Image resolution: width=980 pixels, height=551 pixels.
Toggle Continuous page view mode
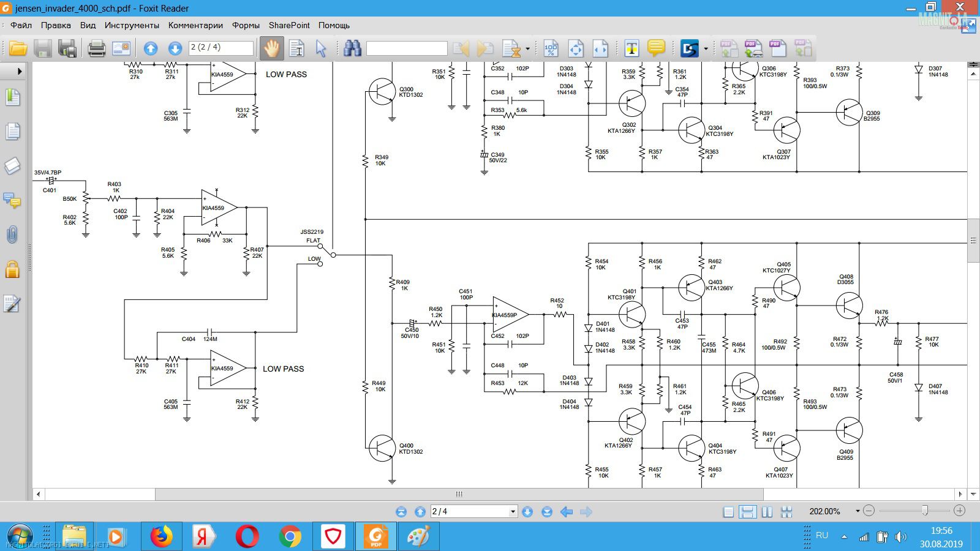(x=747, y=512)
